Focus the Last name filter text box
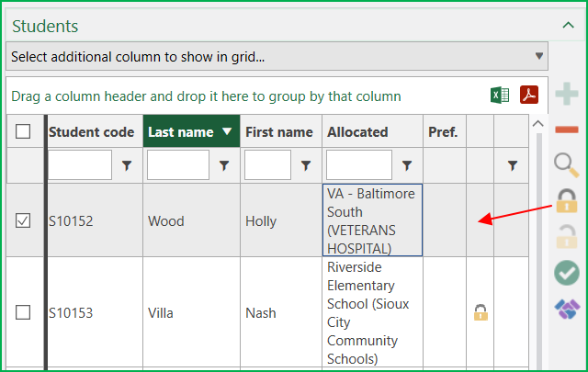Image resolution: width=588 pixels, height=372 pixels. point(177,164)
